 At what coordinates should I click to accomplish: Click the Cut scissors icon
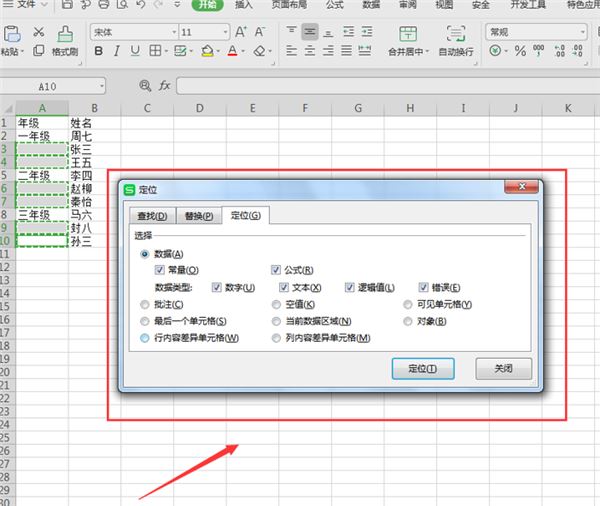point(39,32)
